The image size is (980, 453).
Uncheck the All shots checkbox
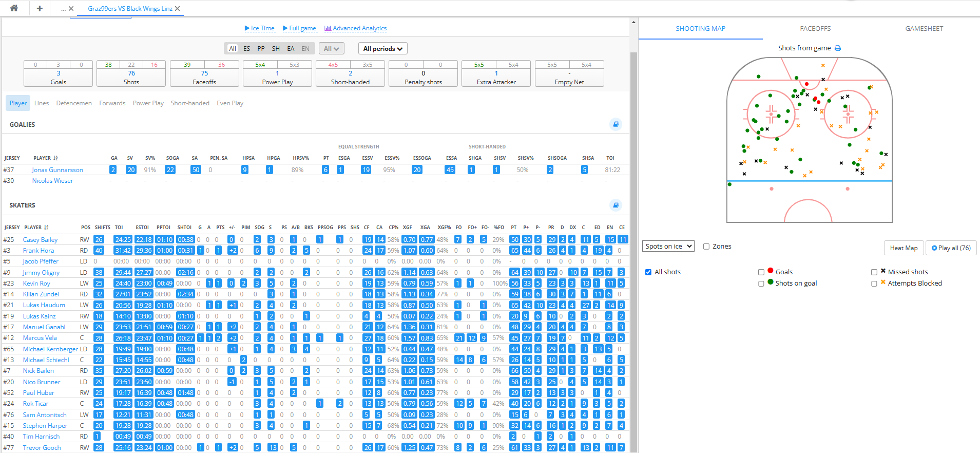pyautogui.click(x=648, y=272)
